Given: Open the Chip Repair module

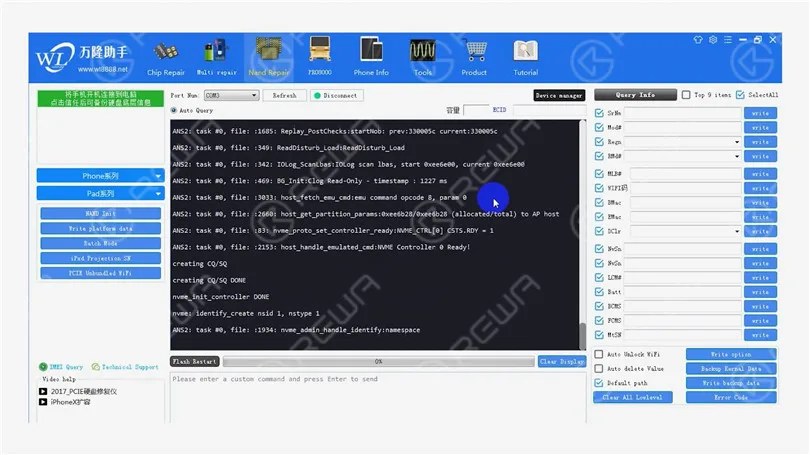Looking at the screenshot, I should click(x=165, y=59).
